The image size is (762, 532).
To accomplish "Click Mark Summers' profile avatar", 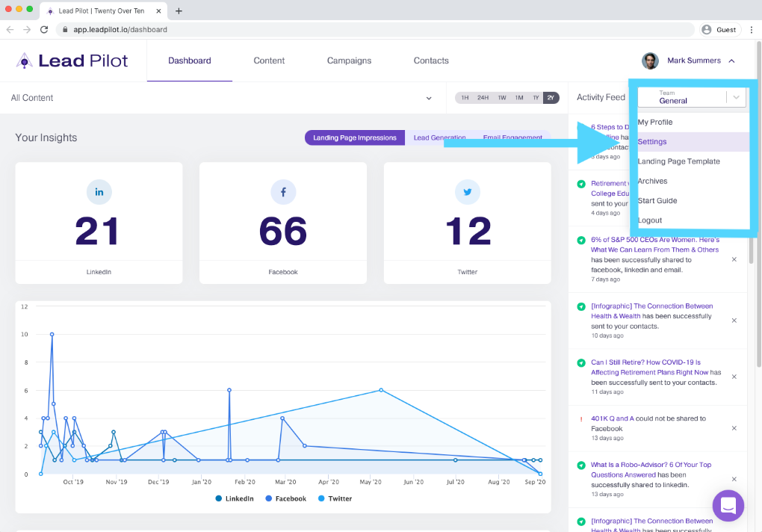I will 650,61.
